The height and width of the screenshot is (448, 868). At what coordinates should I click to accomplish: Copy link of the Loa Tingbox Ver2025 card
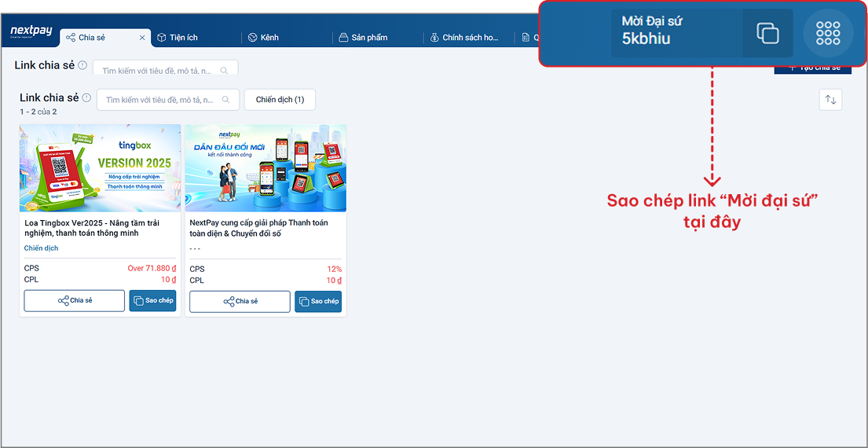153,301
